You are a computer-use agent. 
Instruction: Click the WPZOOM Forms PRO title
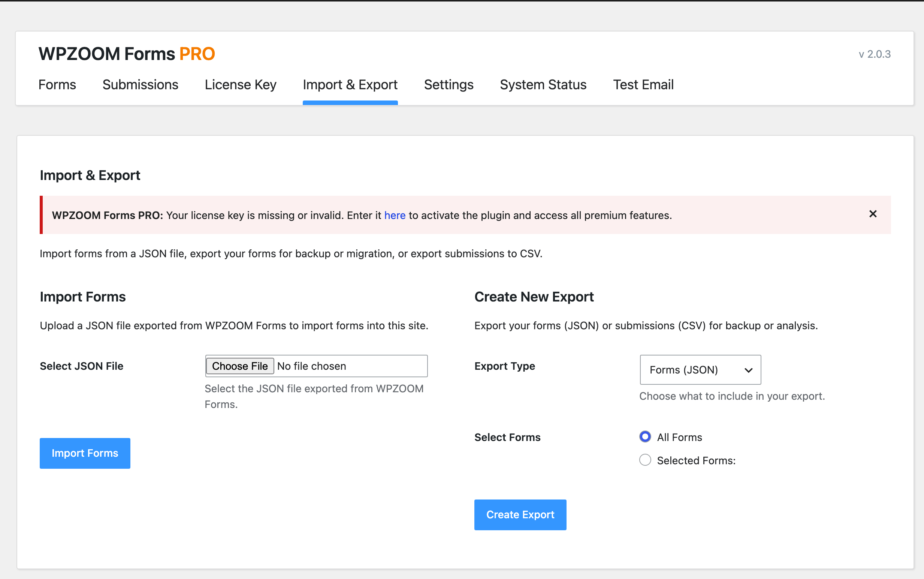127,54
